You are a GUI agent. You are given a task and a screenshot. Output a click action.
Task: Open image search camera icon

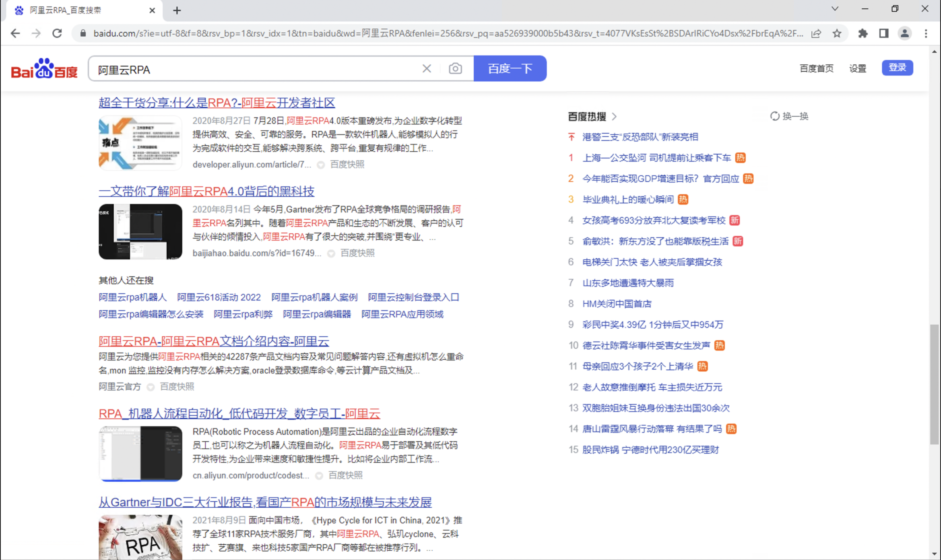pyautogui.click(x=455, y=69)
